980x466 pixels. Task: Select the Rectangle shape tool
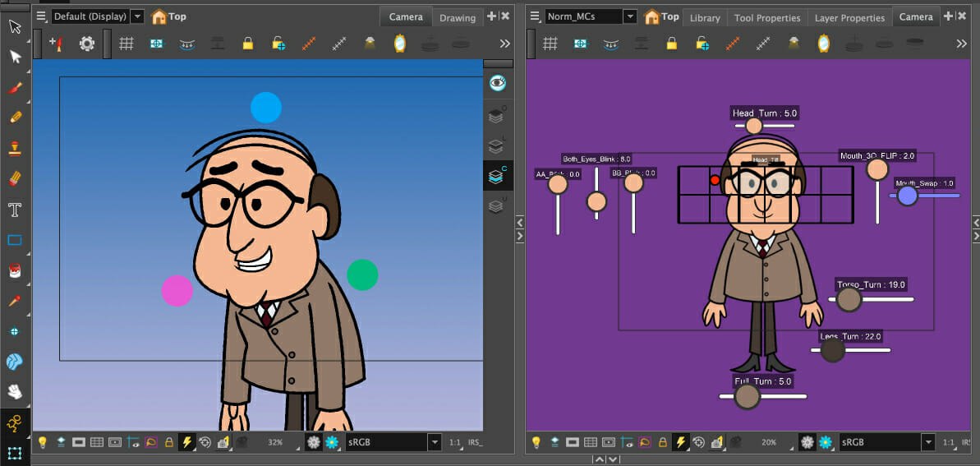[15, 241]
